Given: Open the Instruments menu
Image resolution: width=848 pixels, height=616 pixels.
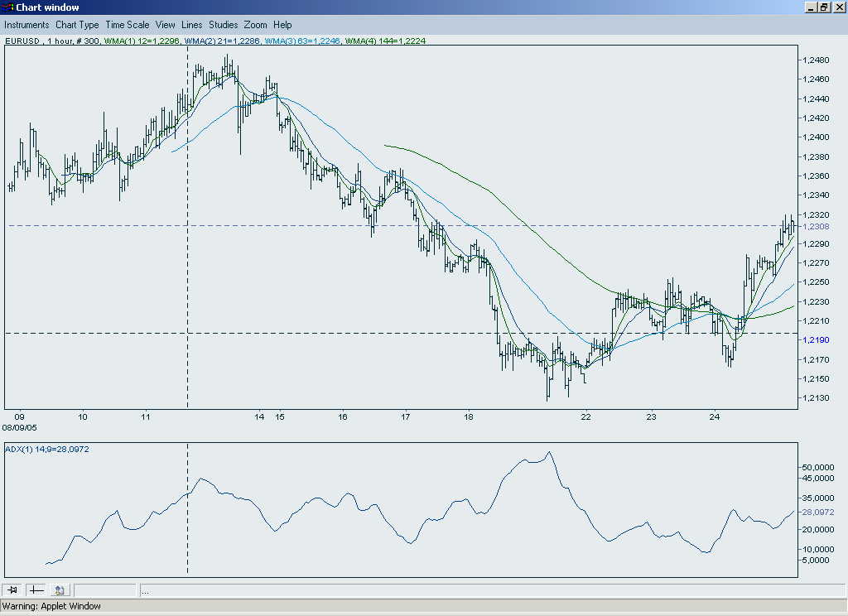Looking at the screenshot, I should (x=26, y=25).
